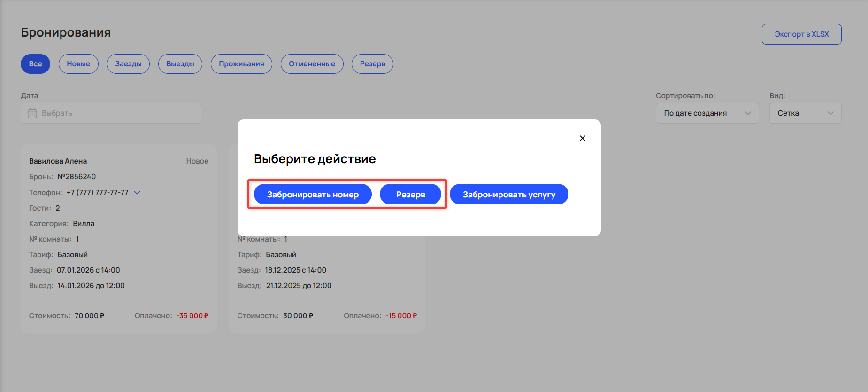Screen dimensions: 868x392
Task: Close the action selection dialog
Action: click(582, 138)
